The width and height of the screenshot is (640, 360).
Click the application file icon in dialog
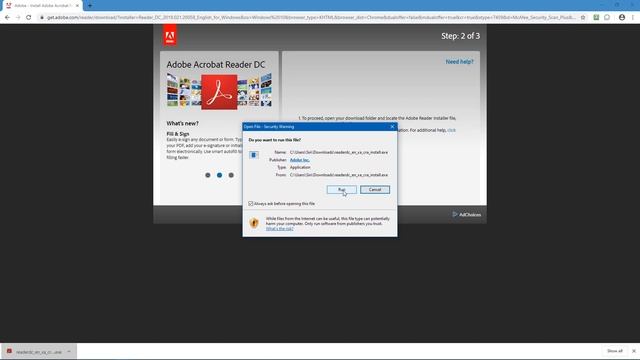[254, 155]
